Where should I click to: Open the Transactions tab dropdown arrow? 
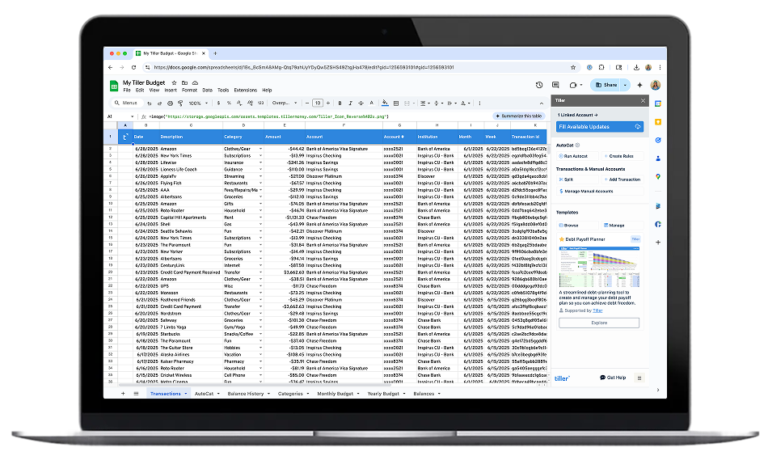point(186,394)
